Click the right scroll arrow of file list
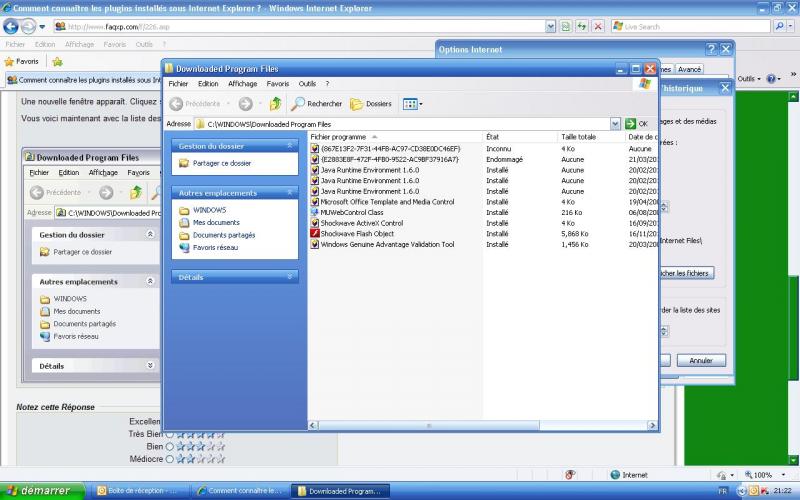Viewport: 800px width, 500px height. (x=652, y=425)
